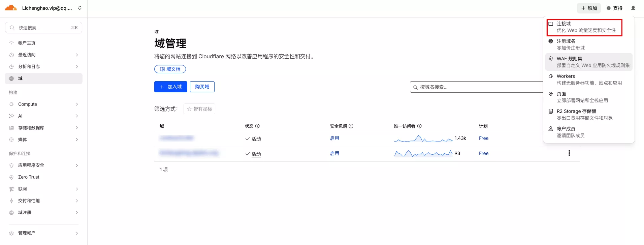Image resolution: width=644 pixels, height=245 pixels.
Task: Click the 购买域 button
Action: [x=202, y=87]
